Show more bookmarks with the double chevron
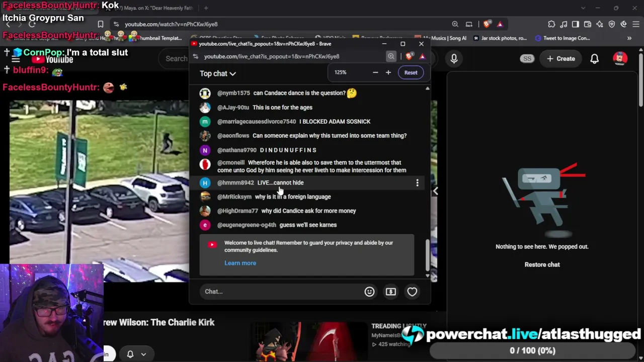Viewport: 644px width, 362px height. (629, 38)
